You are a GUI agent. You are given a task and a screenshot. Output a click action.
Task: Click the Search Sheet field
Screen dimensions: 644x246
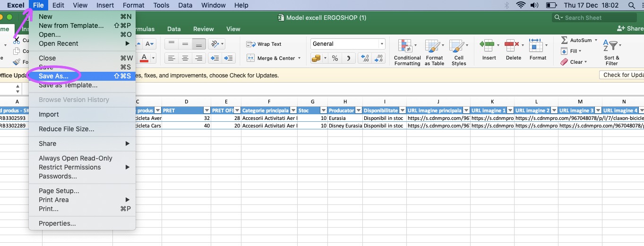point(595,17)
